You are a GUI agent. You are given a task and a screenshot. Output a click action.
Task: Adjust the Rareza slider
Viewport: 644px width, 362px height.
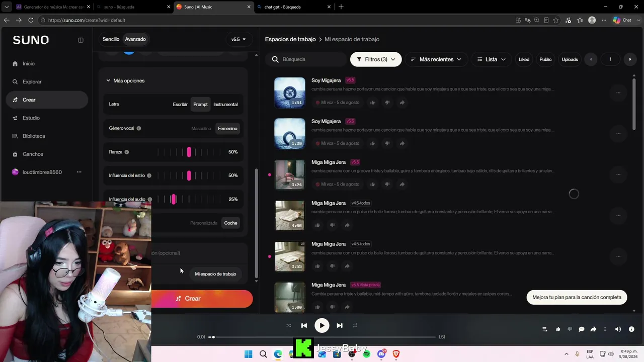point(189,152)
